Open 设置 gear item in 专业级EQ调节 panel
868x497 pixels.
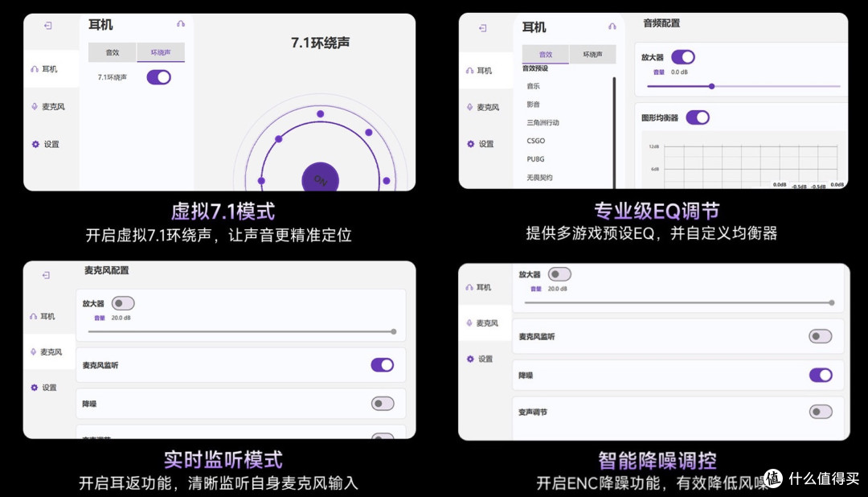(480, 143)
